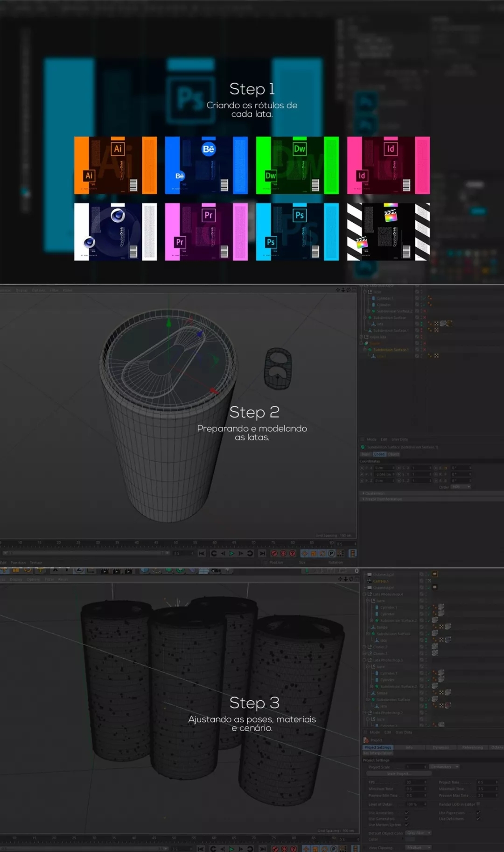
Task: Step to next frame in Step 2 timeline
Action: (x=241, y=553)
